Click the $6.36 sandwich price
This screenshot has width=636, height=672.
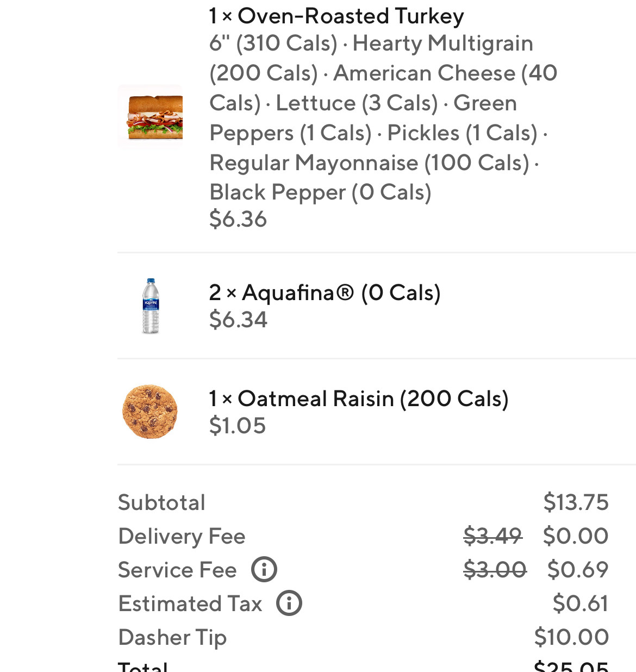[x=238, y=219]
